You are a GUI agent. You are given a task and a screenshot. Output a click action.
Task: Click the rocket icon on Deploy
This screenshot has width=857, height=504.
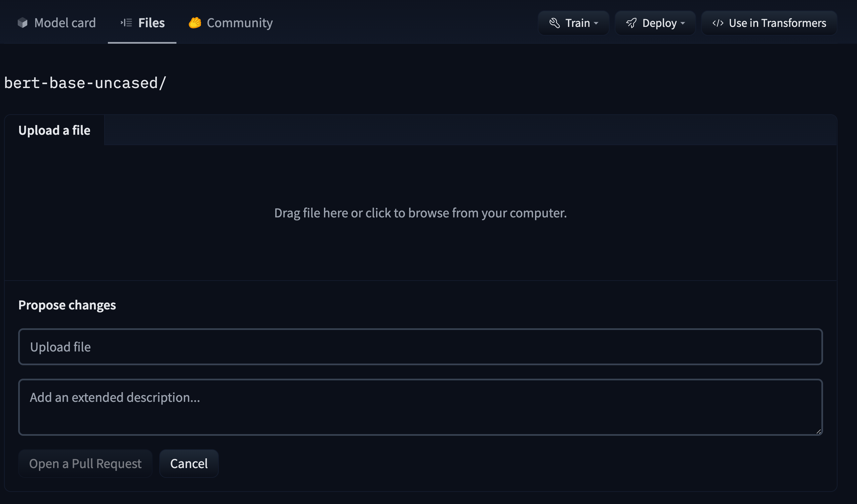pos(631,23)
